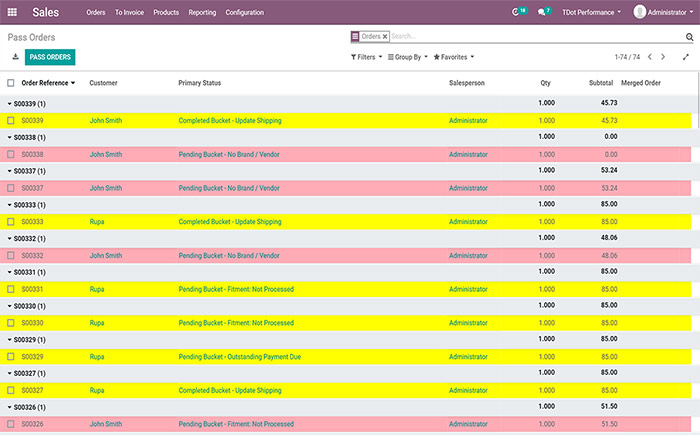700x435 pixels.
Task: Open the Filters dropdown
Action: coord(367,57)
